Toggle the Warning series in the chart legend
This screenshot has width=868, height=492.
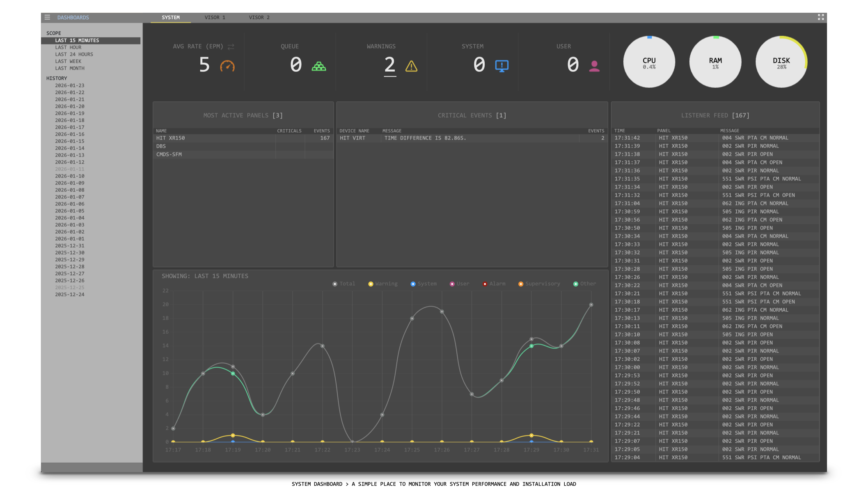tap(382, 283)
